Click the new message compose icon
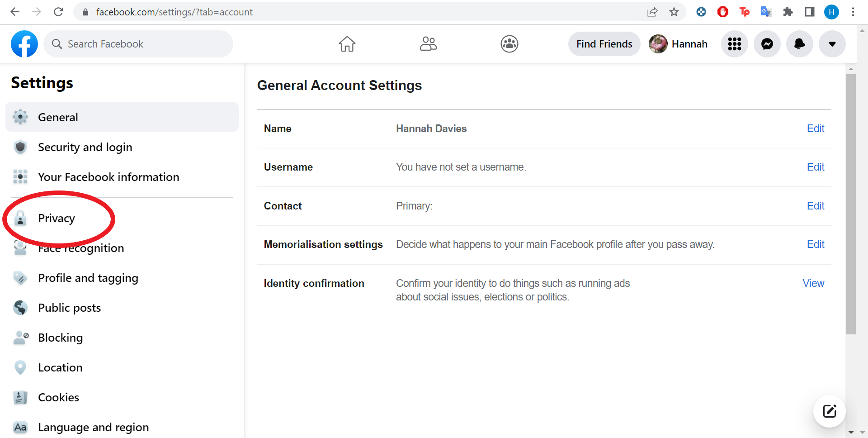This screenshot has width=868, height=438. pos(830,411)
